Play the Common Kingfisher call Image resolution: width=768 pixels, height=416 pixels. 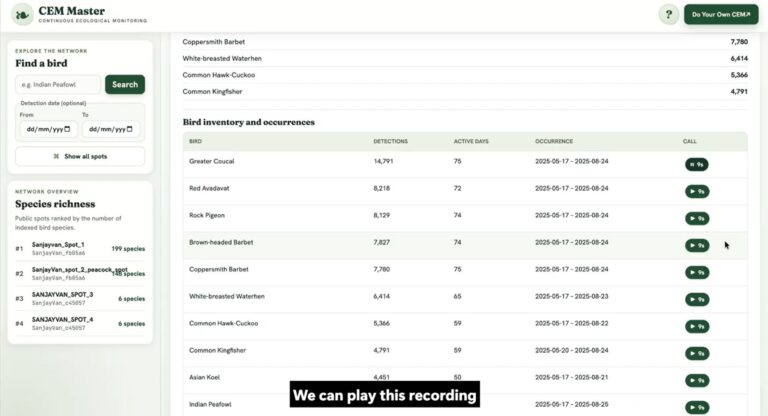[696, 353]
